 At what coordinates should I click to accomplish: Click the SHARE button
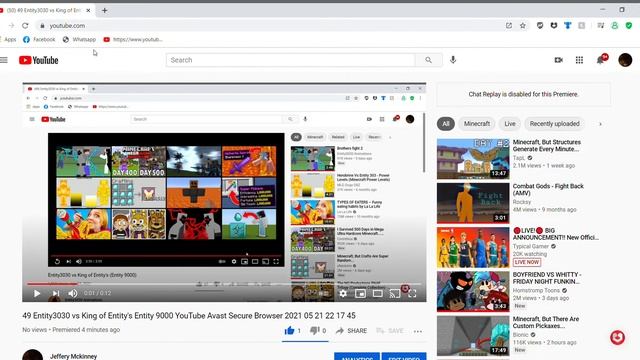click(x=351, y=331)
